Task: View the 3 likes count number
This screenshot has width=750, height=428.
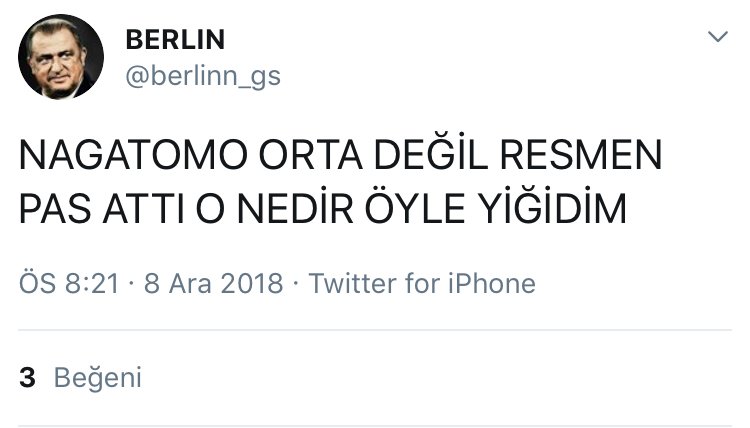Action: (28, 377)
